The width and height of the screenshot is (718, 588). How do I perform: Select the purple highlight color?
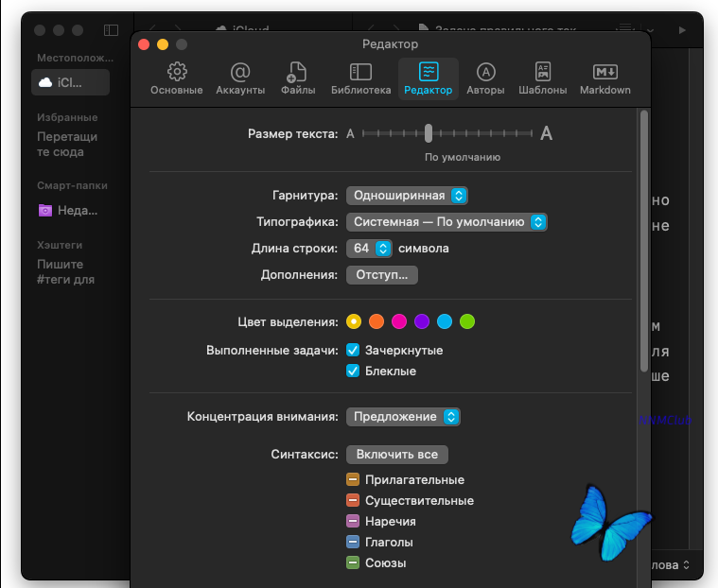(x=422, y=321)
